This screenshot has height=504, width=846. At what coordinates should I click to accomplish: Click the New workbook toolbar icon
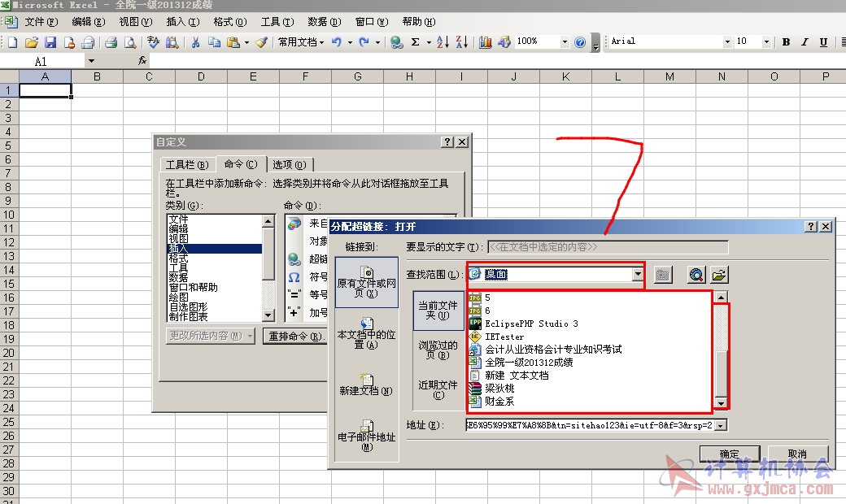click(x=13, y=42)
